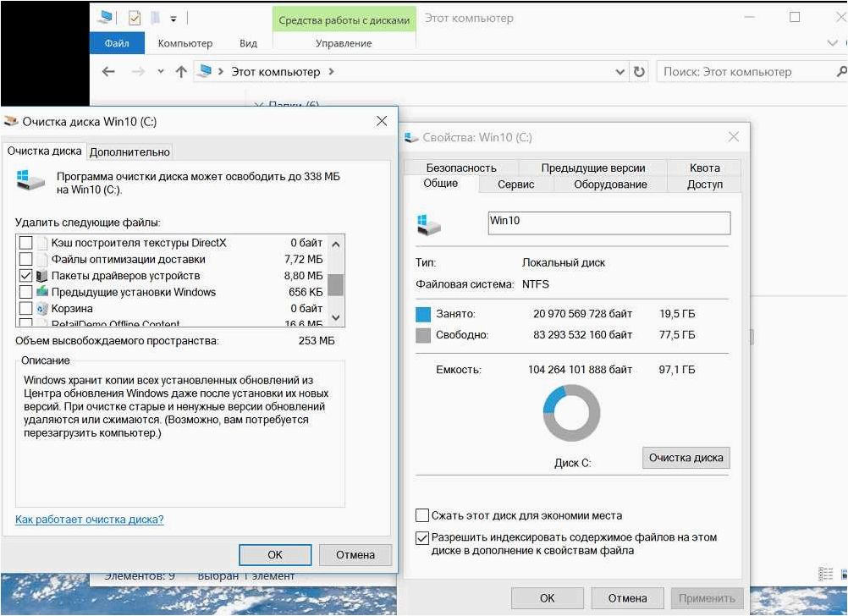Open the quick access toolbar dropdown
Screen dimensions: 848x616
click(173, 19)
